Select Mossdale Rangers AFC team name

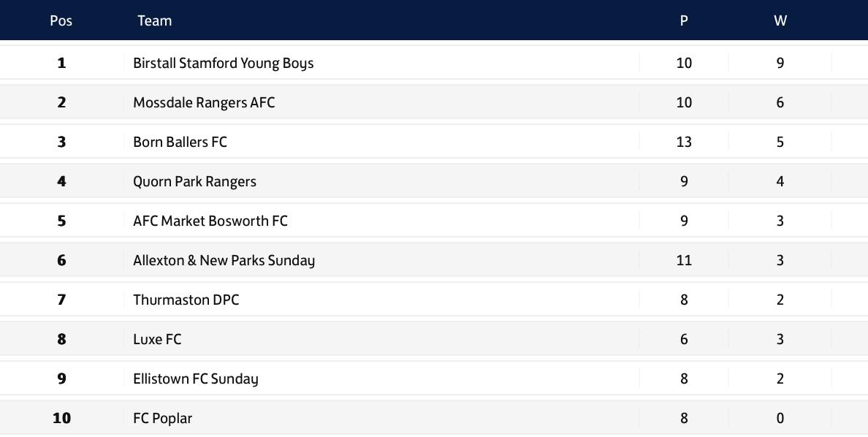[204, 102]
